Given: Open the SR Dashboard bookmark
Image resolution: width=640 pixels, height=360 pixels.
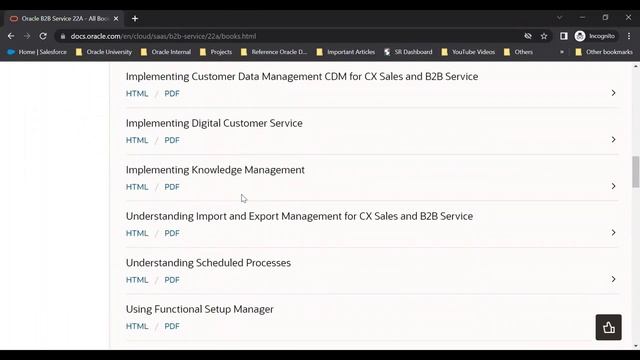Looking at the screenshot, I should [x=408, y=52].
